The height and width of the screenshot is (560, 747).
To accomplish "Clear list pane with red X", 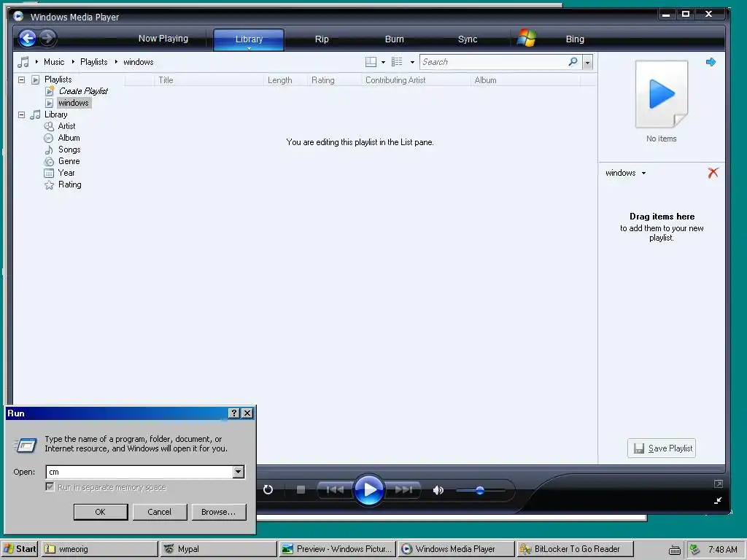I will (713, 172).
